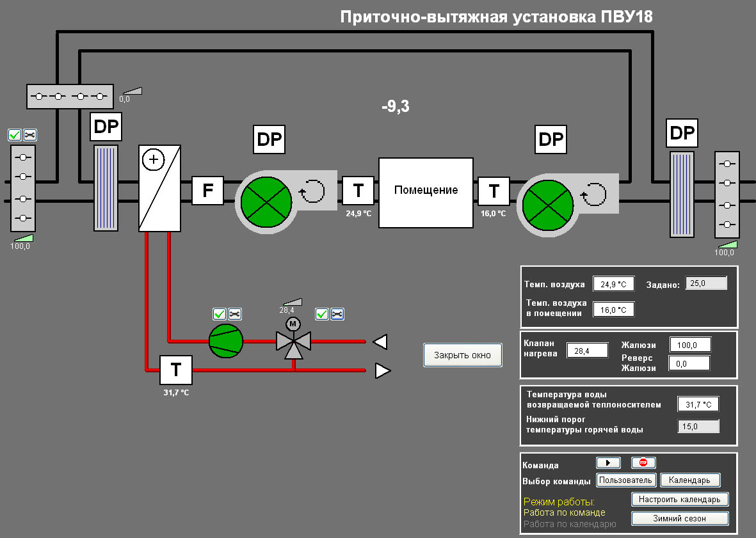Select the F sensor block after the heater
This screenshot has height=538, width=756.
[207, 191]
